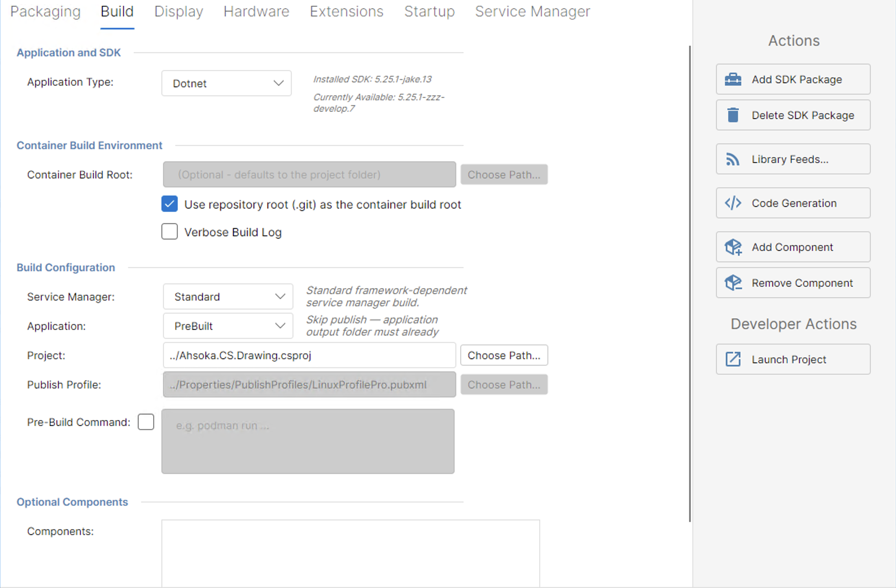
Task: Switch to the Extensions tab
Action: tap(347, 11)
